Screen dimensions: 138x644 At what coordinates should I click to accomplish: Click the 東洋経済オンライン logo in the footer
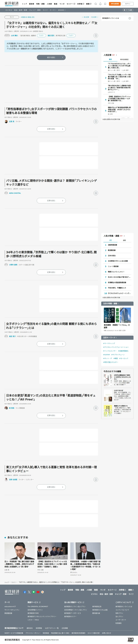(12, 592)
